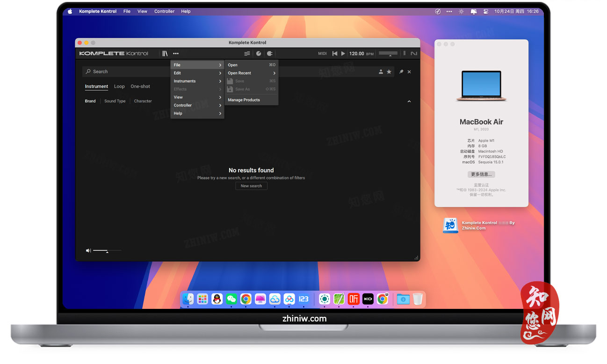This screenshot has width=607, height=364.
Task: Open the Controller menu in the macOS menu bar
Action: pos(165,11)
